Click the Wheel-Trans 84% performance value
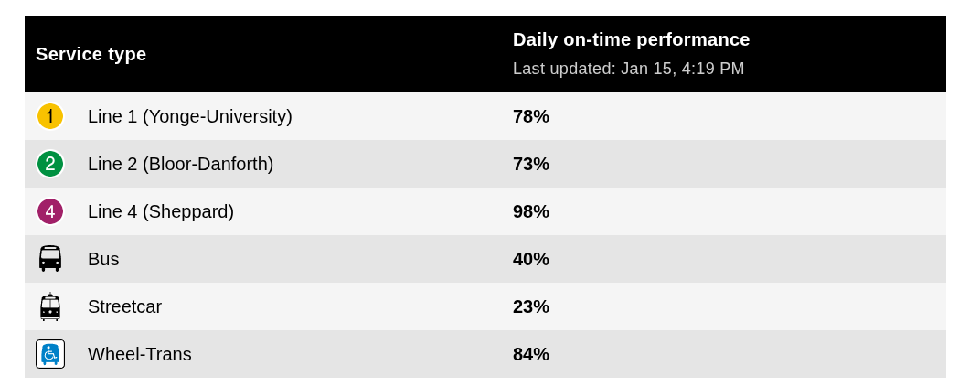 [530, 354]
